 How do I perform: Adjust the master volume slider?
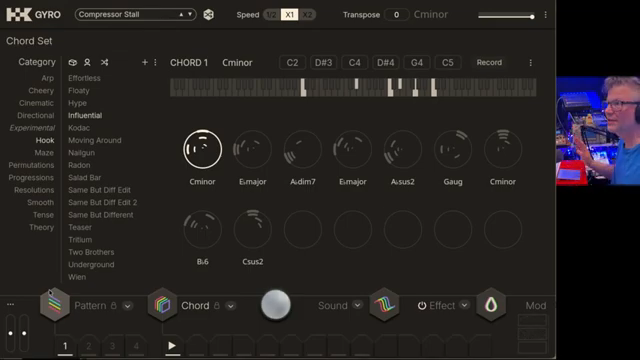506,17
